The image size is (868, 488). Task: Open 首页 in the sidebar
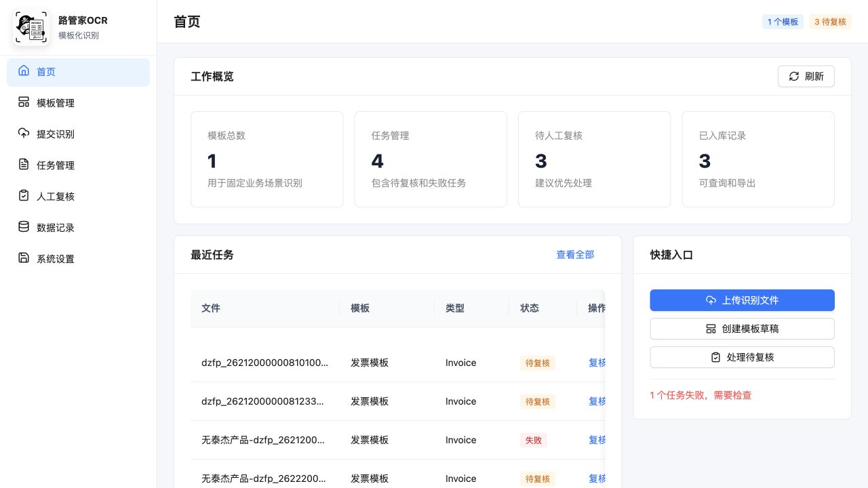point(78,73)
